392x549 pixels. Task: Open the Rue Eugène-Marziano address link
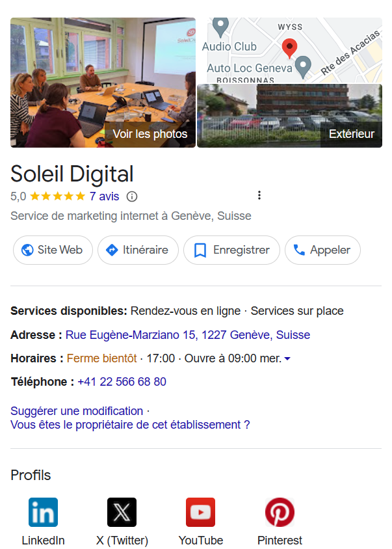point(188,335)
